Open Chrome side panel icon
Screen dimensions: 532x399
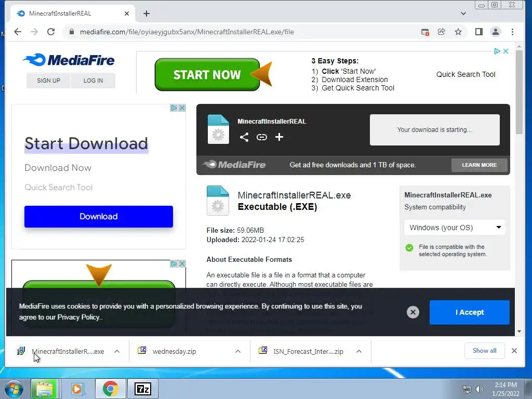478,32
